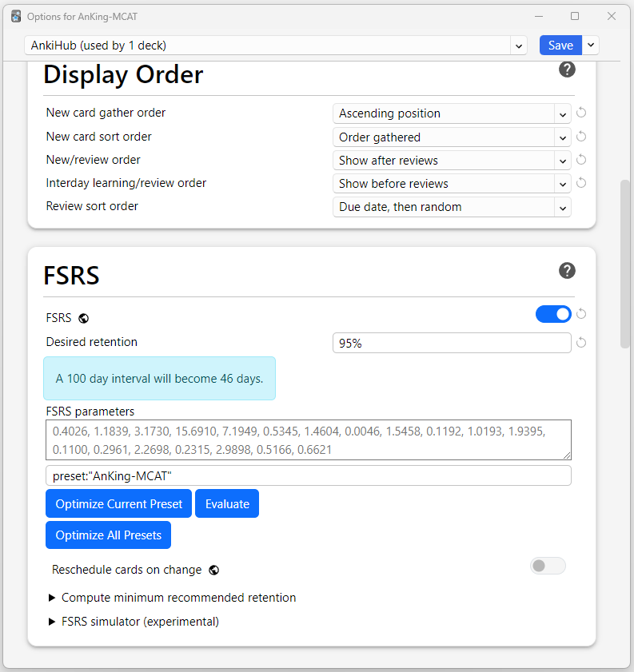
Task: Open Review sort order dropdown
Action: pos(452,207)
